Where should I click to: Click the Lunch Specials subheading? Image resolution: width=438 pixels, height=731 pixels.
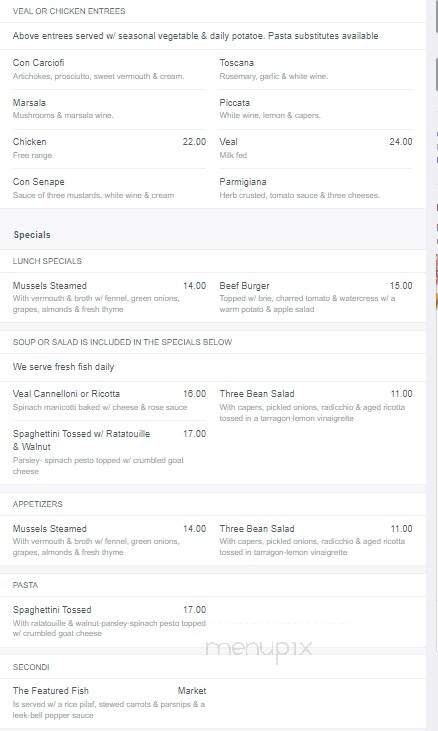47,261
